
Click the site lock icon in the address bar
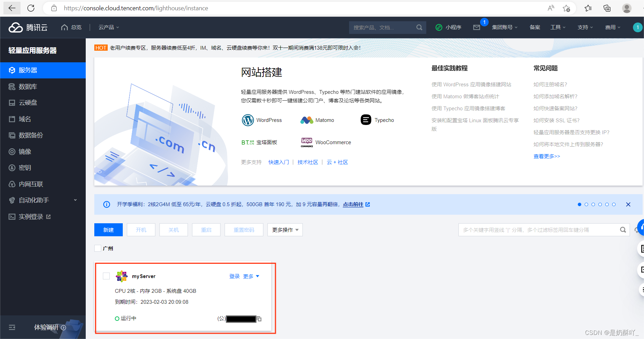point(54,8)
